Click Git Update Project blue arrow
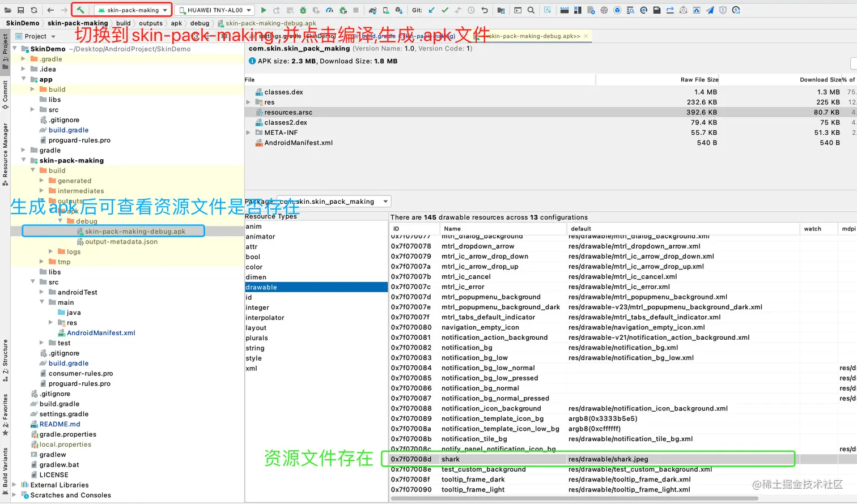Screen dimensions: 857x504 432,10
